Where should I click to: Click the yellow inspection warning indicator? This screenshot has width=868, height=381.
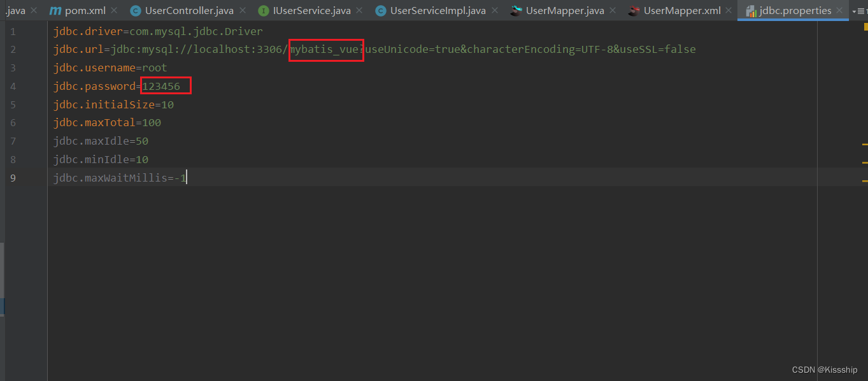point(865,27)
